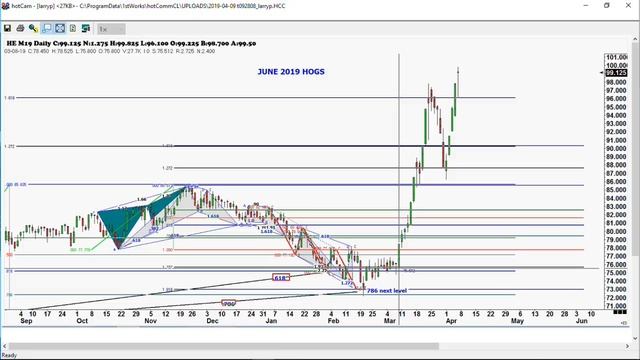640x360 pixels.
Task: Minimize the hotCam window
Action: (x=586, y=6)
